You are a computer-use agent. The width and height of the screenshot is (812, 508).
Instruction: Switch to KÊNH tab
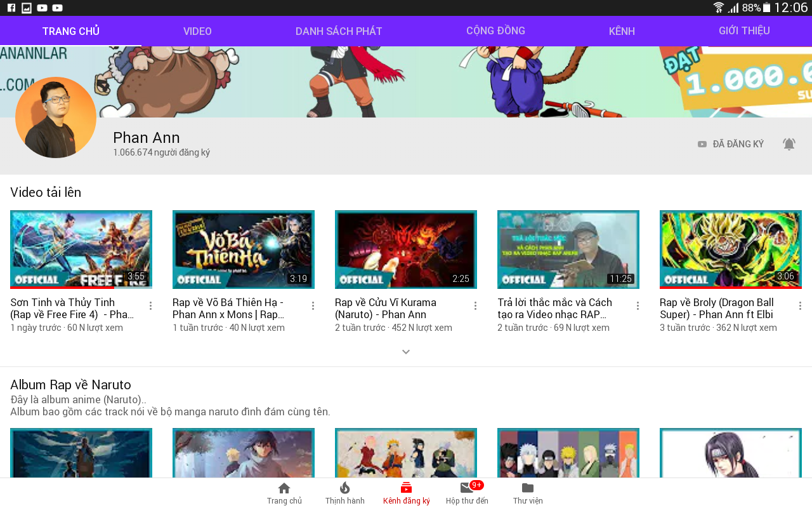coord(622,31)
